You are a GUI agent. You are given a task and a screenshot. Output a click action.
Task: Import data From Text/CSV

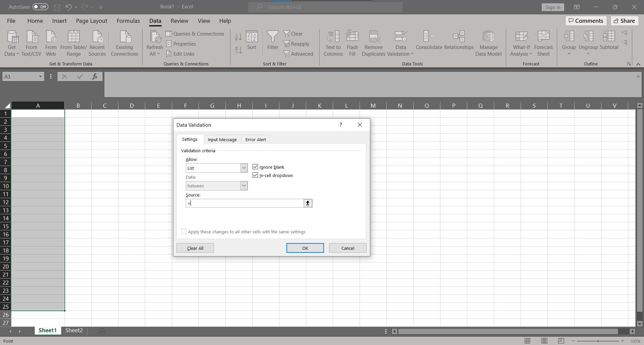point(31,44)
